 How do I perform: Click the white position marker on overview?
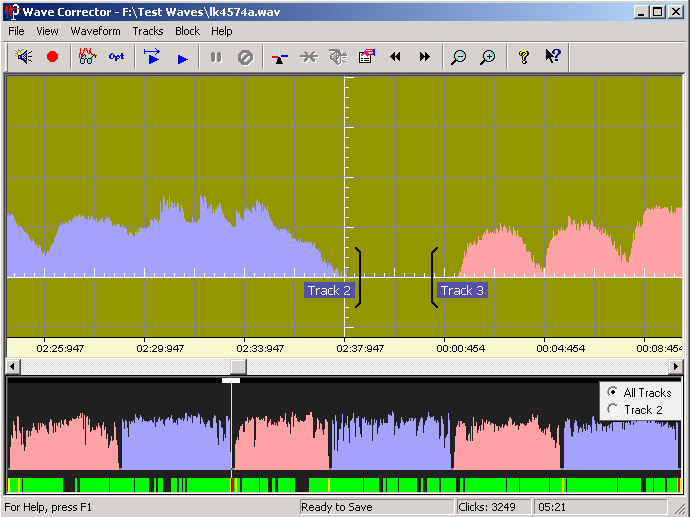231,380
